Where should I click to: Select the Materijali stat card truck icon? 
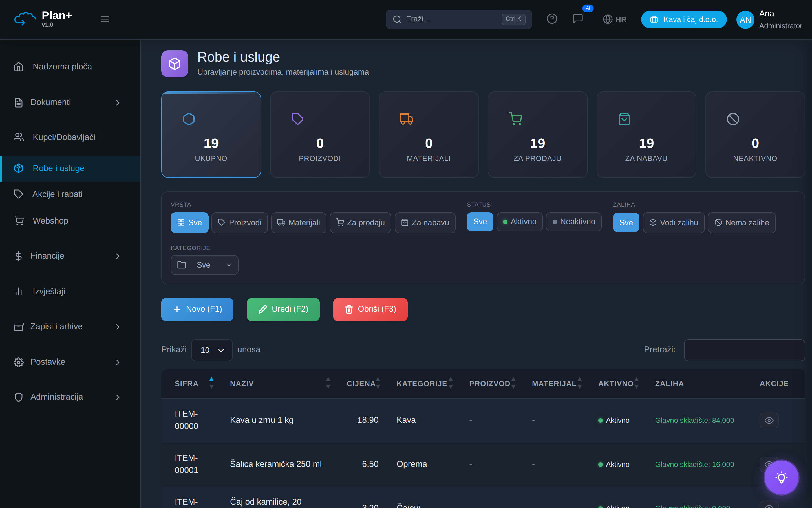pyautogui.click(x=406, y=119)
